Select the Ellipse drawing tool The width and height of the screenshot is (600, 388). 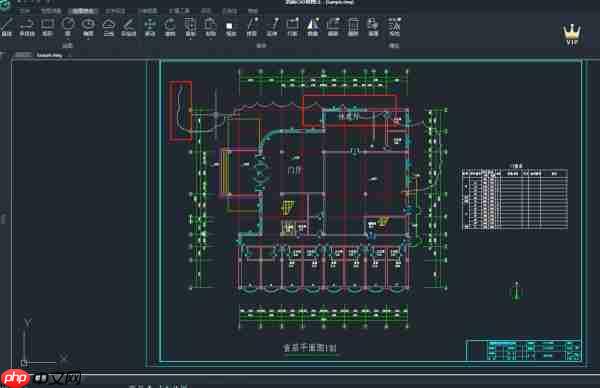point(88,27)
